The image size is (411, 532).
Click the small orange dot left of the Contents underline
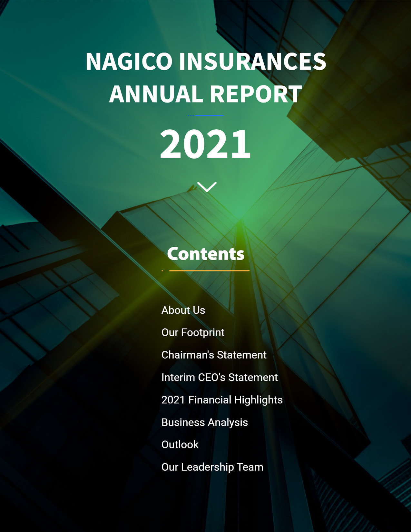tap(162, 271)
